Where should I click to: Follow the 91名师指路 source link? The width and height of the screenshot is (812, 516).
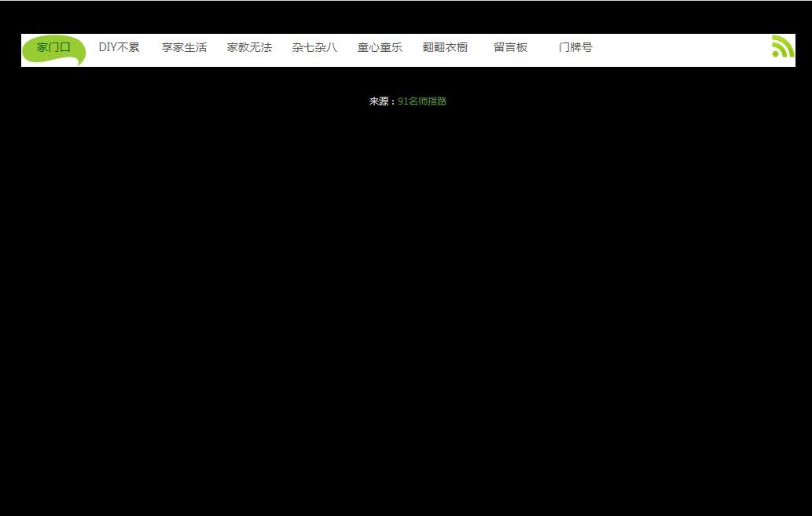click(x=422, y=101)
